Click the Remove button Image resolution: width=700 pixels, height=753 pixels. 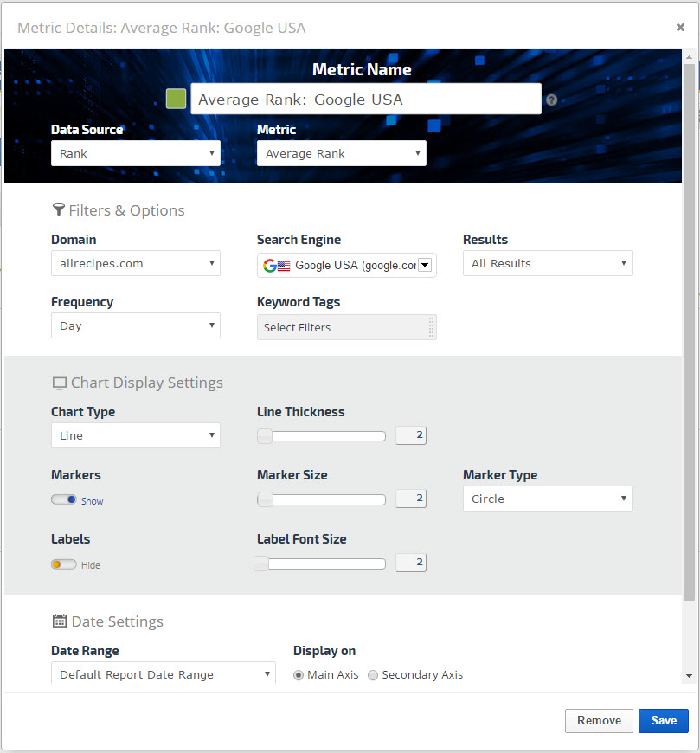599,720
